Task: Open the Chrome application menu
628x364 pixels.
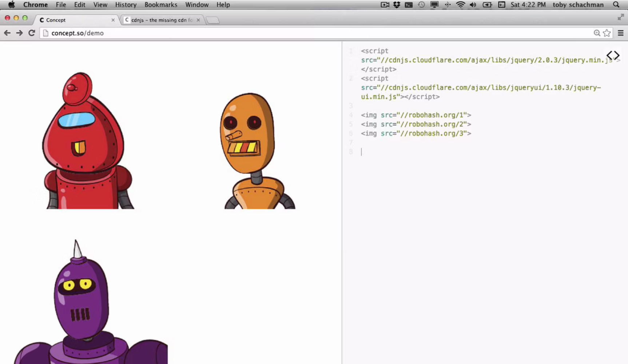Action: (35, 5)
